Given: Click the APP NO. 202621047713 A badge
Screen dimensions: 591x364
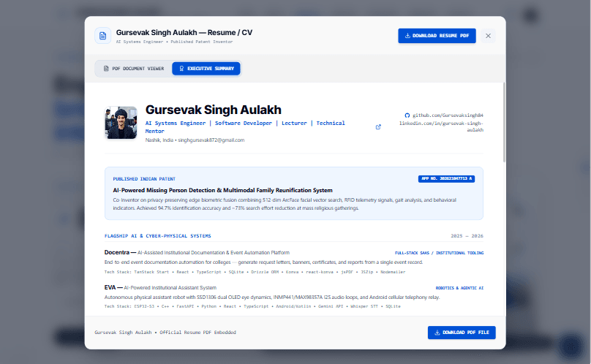Looking at the screenshot, I should (x=446, y=178).
